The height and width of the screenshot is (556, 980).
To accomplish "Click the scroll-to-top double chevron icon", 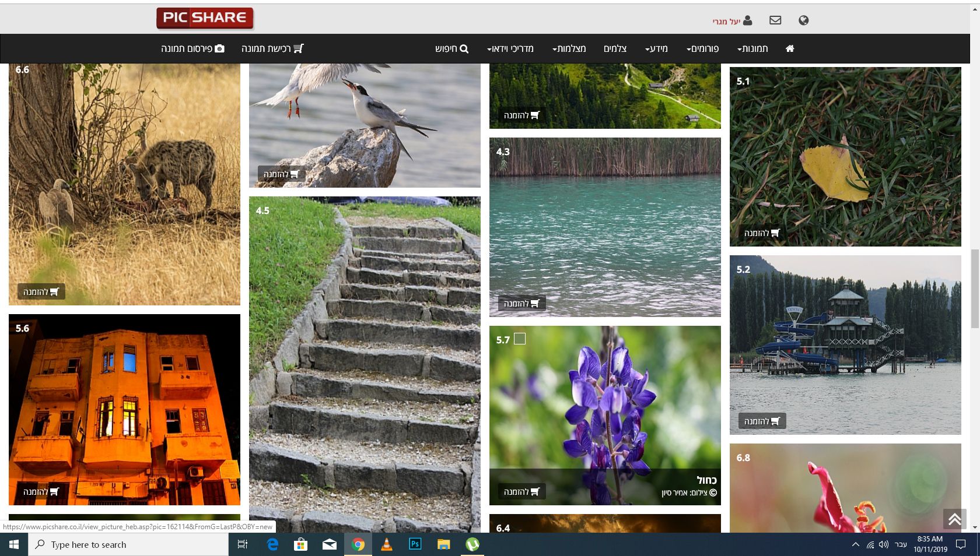I will coord(954,519).
